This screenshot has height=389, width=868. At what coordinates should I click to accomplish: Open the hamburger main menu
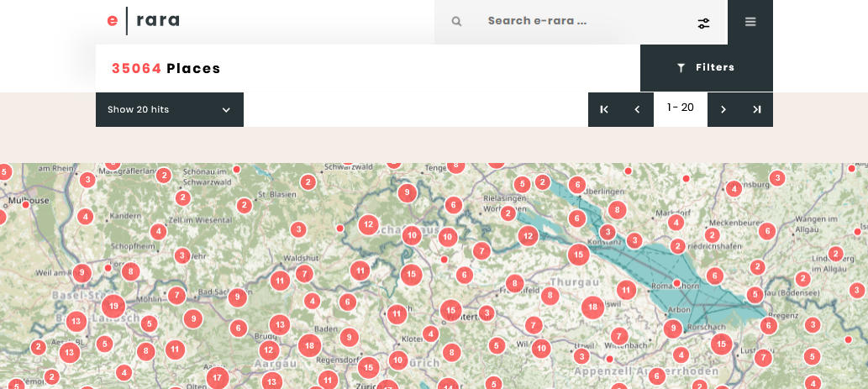coord(750,22)
